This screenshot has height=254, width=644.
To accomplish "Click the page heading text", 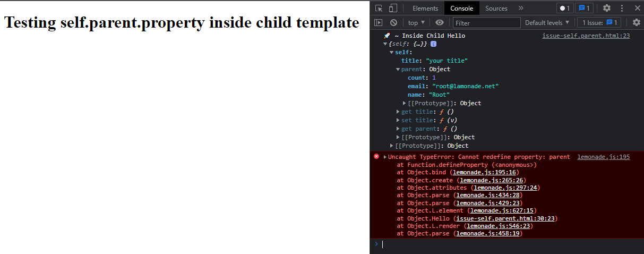I will click(x=182, y=22).
